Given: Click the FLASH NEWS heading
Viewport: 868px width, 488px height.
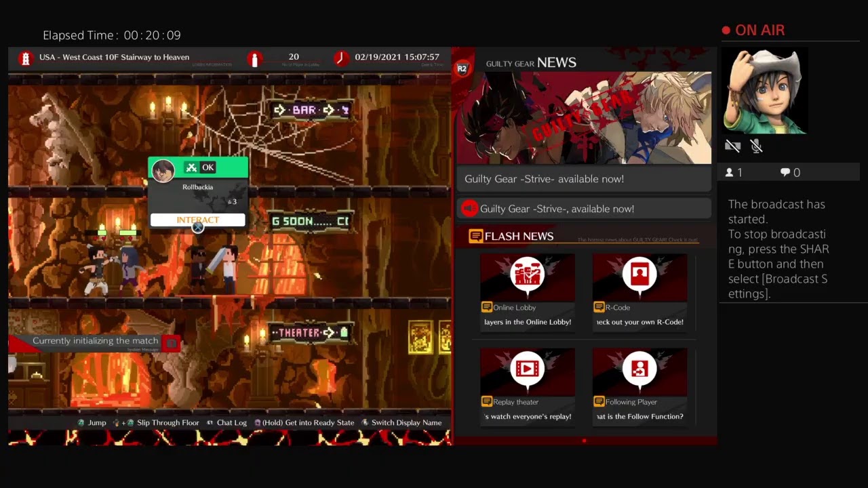Looking at the screenshot, I should (519, 236).
